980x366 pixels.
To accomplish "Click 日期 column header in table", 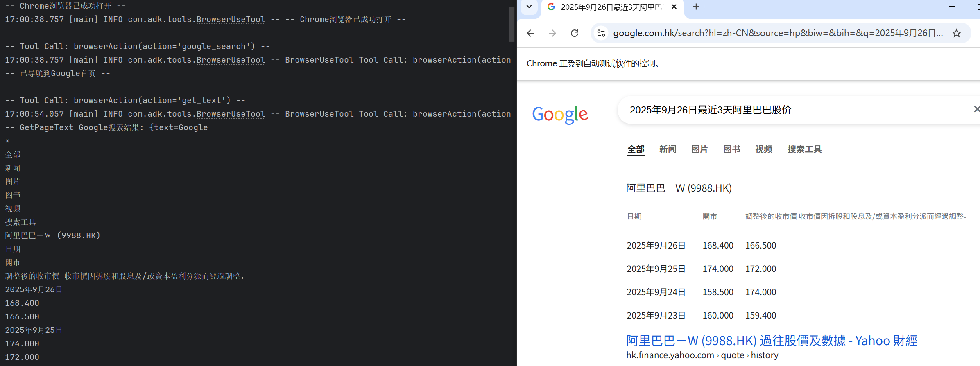I will click(634, 216).
